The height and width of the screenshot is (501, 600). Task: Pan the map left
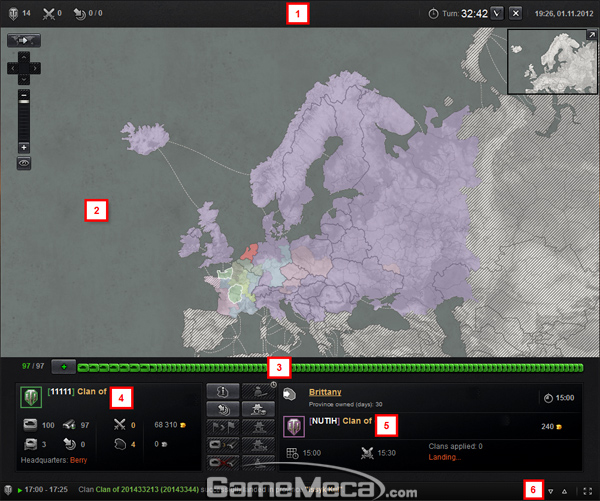[x=13, y=69]
